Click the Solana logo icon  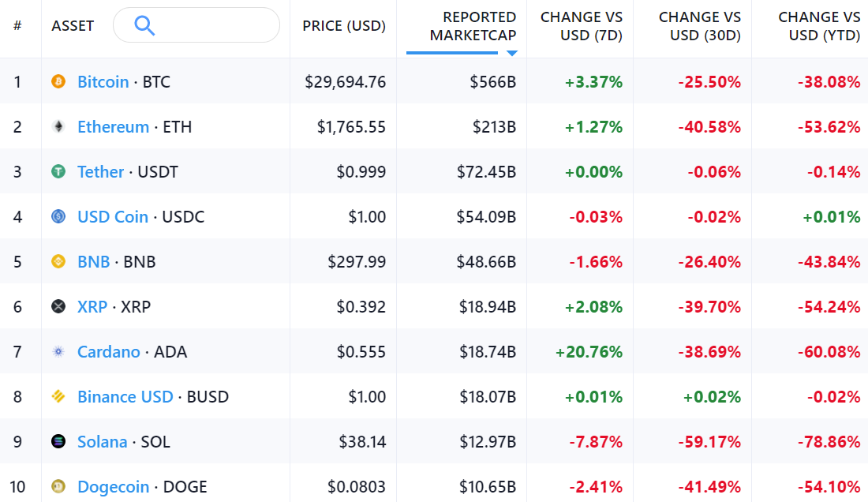(x=58, y=441)
